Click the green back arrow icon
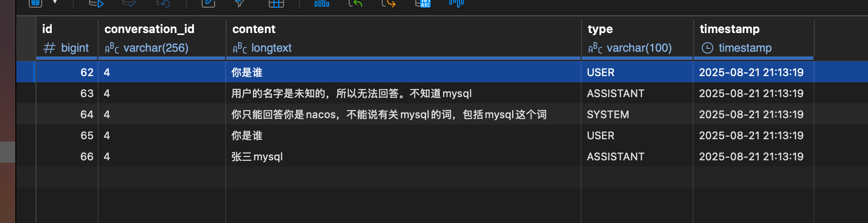This screenshot has height=223, width=868. click(355, 3)
